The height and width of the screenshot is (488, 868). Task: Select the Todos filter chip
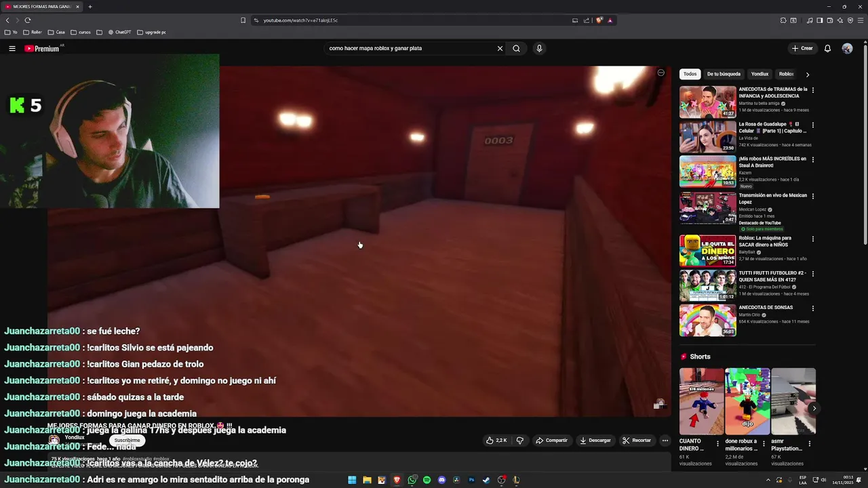690,74
